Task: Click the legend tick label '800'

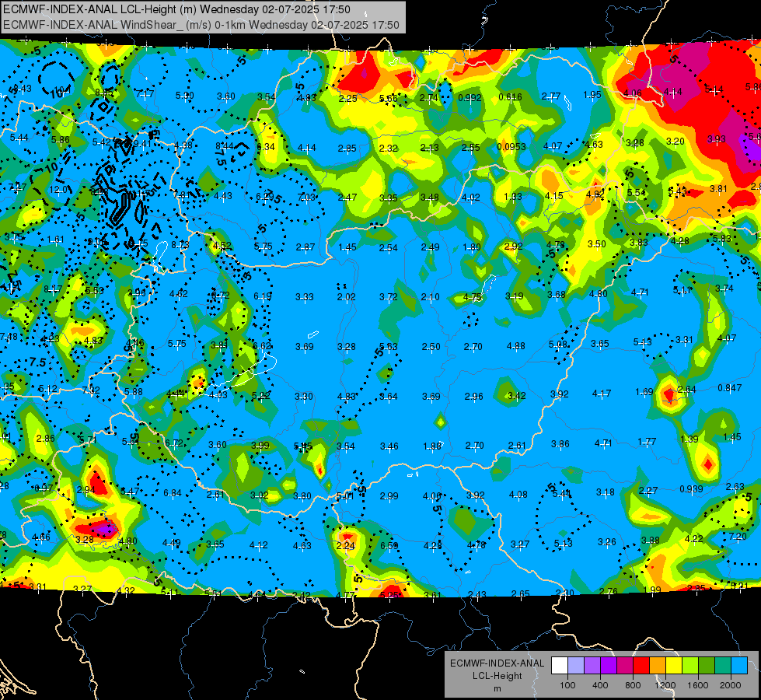Action: (633, 685)
